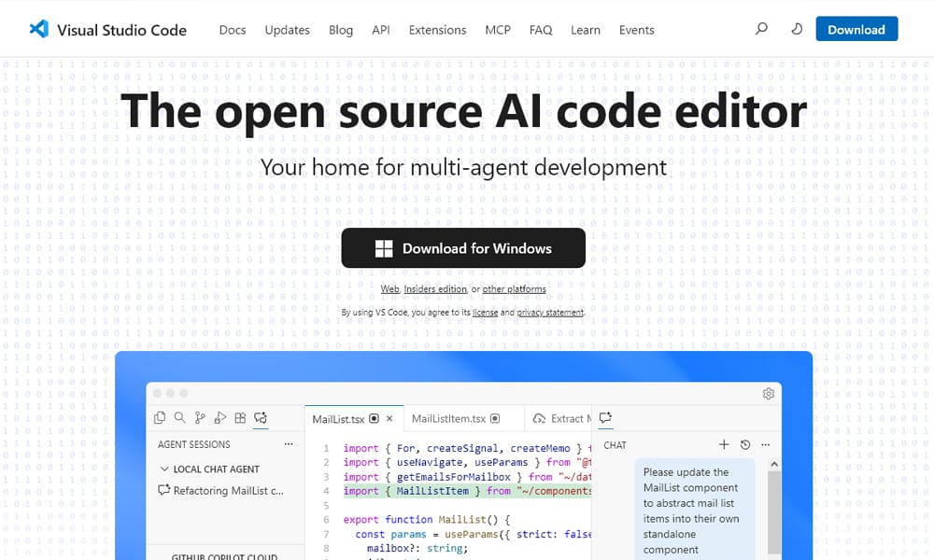Open the privacy statement link
The image size is (934, 560).
point(550,313)
